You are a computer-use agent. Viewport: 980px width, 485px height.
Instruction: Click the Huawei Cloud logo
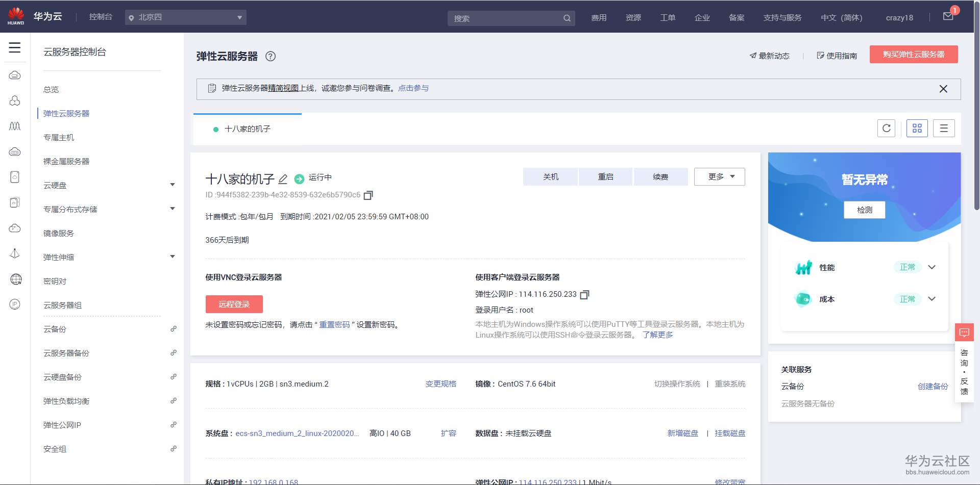coord(16,16)
